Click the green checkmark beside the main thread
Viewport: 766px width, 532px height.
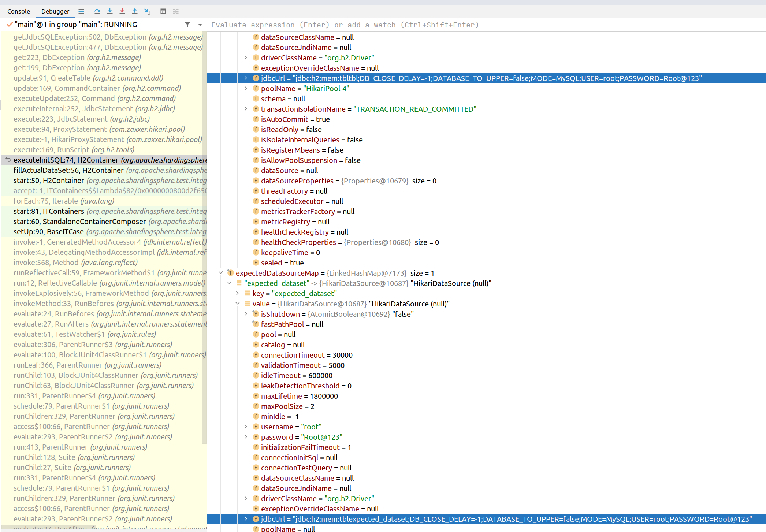pyautogui.click(x=10, y=24)
